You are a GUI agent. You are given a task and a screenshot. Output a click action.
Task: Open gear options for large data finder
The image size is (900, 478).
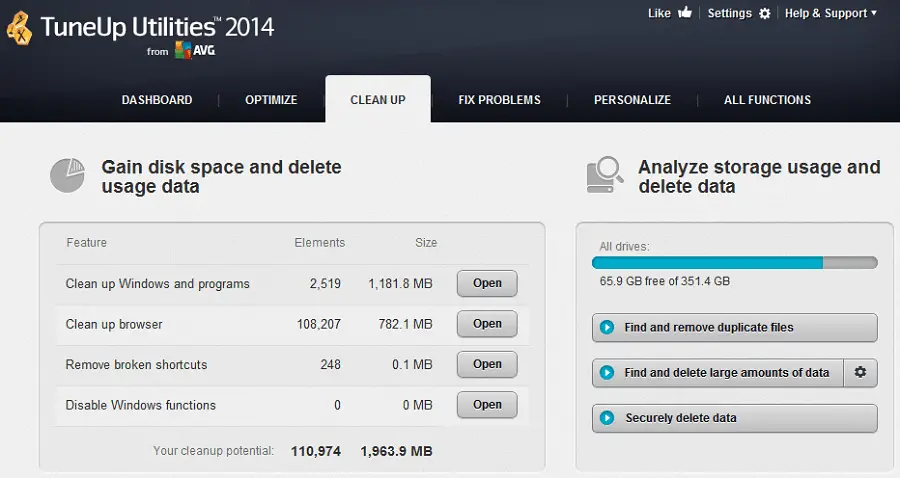tap(860, 372)
